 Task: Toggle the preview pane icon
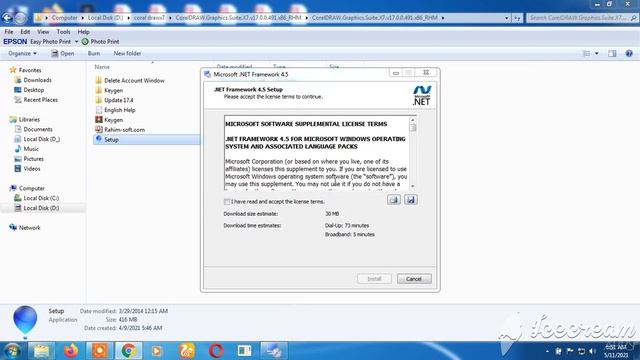click(612, 53)
